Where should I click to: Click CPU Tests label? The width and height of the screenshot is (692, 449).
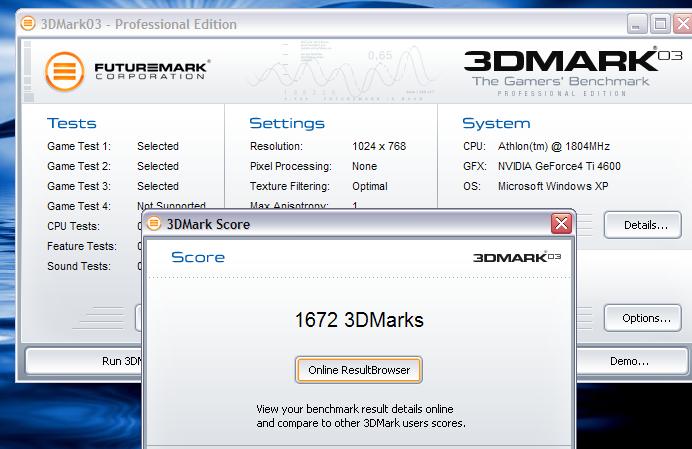[x=73, y=226]
